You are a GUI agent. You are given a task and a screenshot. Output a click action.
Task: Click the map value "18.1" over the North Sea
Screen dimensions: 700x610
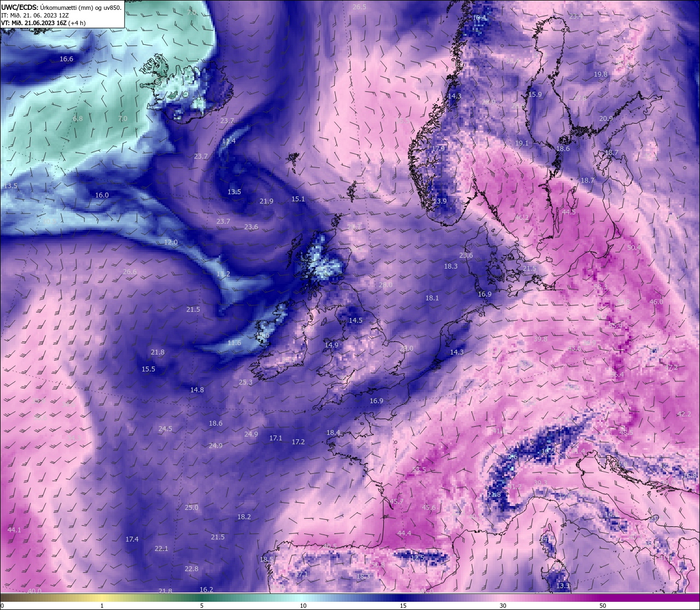tap(432, 298)
